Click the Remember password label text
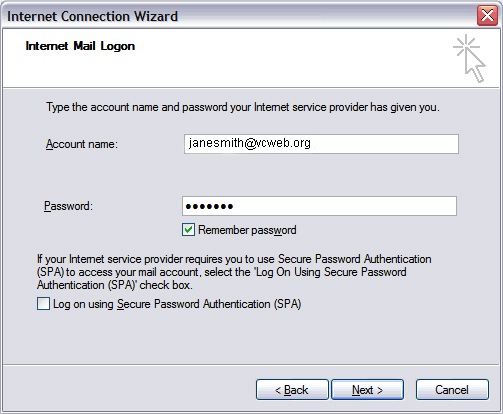Viewport: 503px width, 414px height. pyautogui.click(x=247, y=230)
